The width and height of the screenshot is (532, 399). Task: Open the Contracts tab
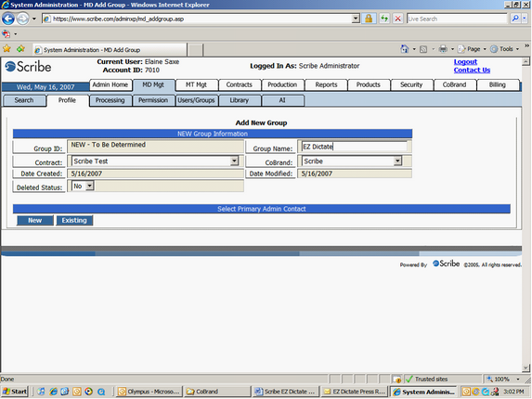(x=240, y=84)
